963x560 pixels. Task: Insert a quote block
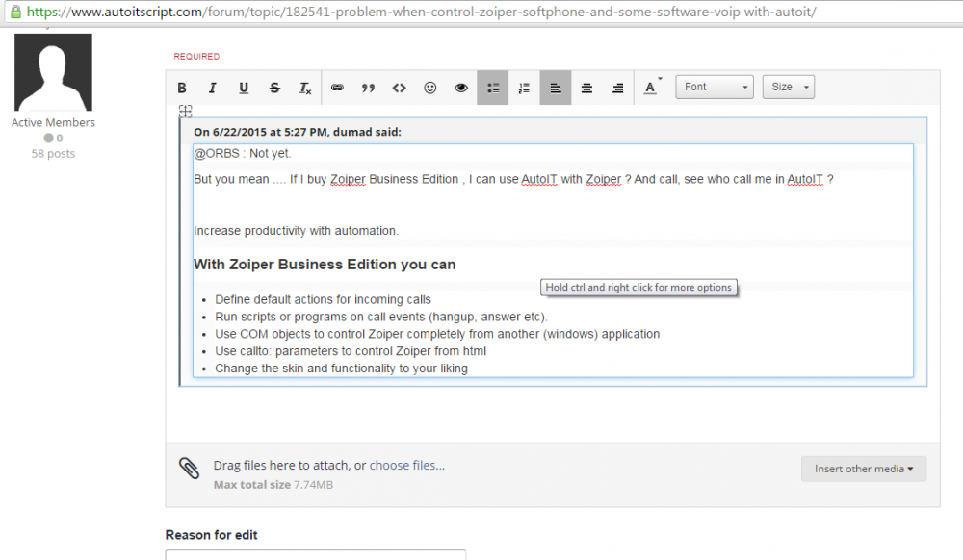click(368, 88)
